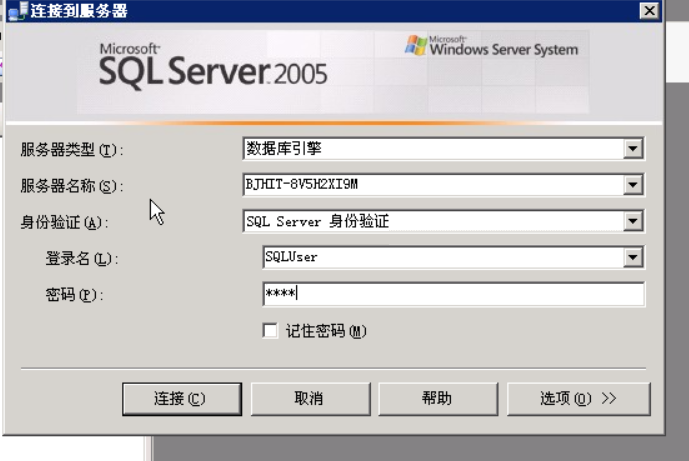Click the Cancel (取消) button
This screenshot has height=461, width=689.
tap(311, 399)
